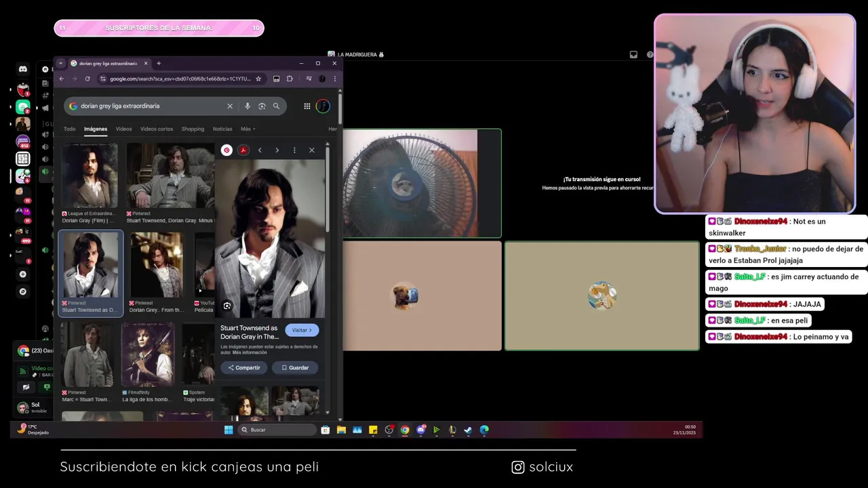The width and height of the screenshot is (868, 488).
Task: Switch to Todo results tab
Action: point(69,129)
